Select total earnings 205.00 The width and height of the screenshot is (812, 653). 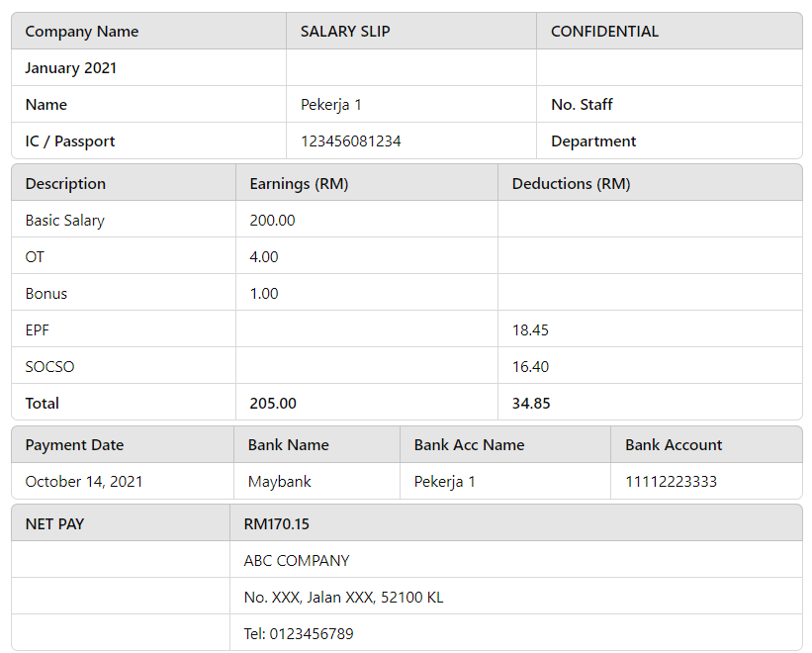point(272,404)
